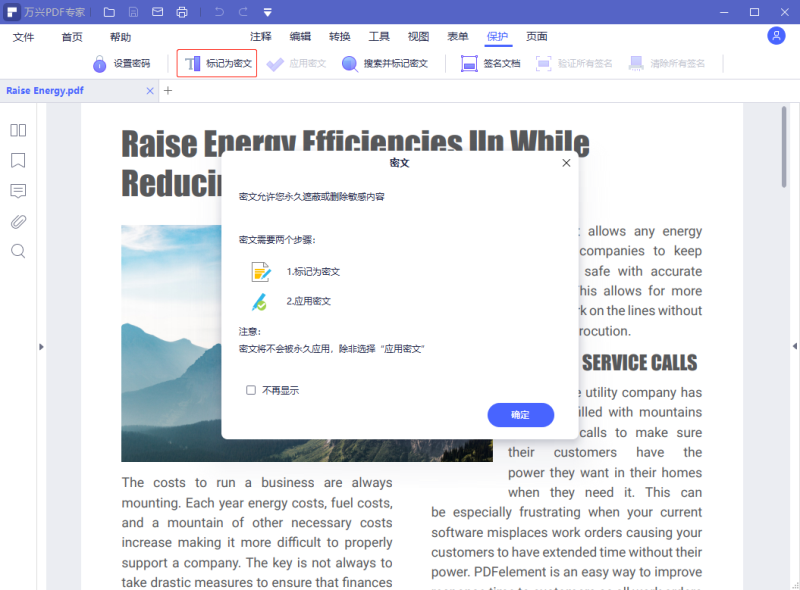Click the 设置密码 lock icon
Image resolution: width=800 pixels, height=590 pixels.
(99, 64)
